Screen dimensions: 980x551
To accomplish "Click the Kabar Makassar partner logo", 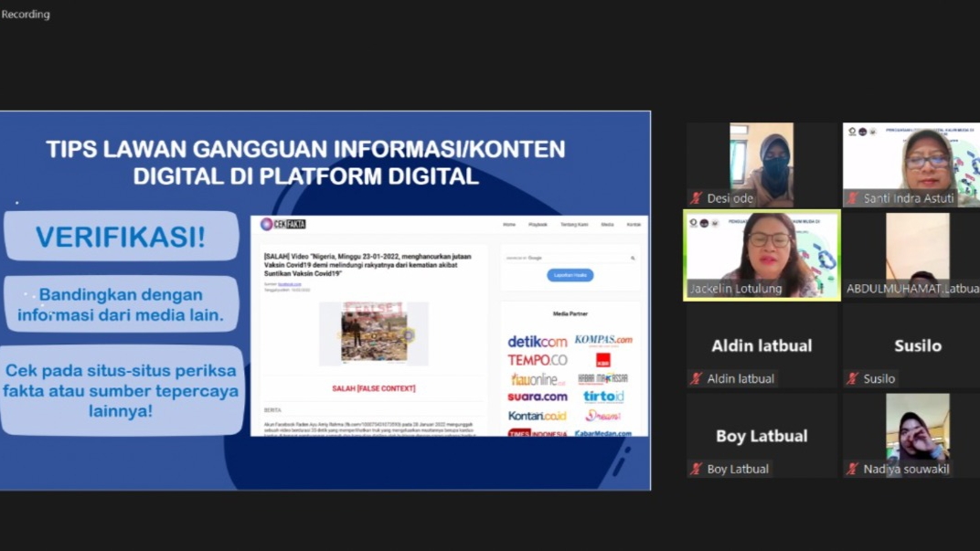I will pos(602,378).
